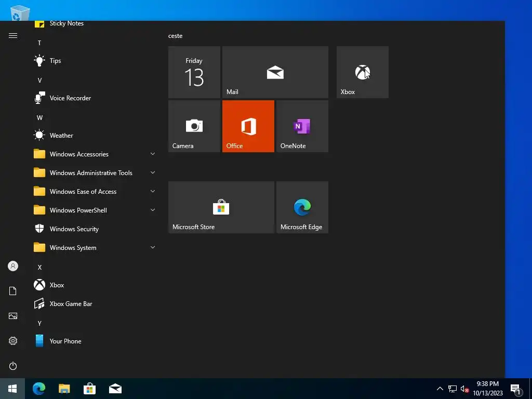Click the Show desktop sliver at the taskbar edge
Viewport: 532px width, 399px height.
click(530, 389)
